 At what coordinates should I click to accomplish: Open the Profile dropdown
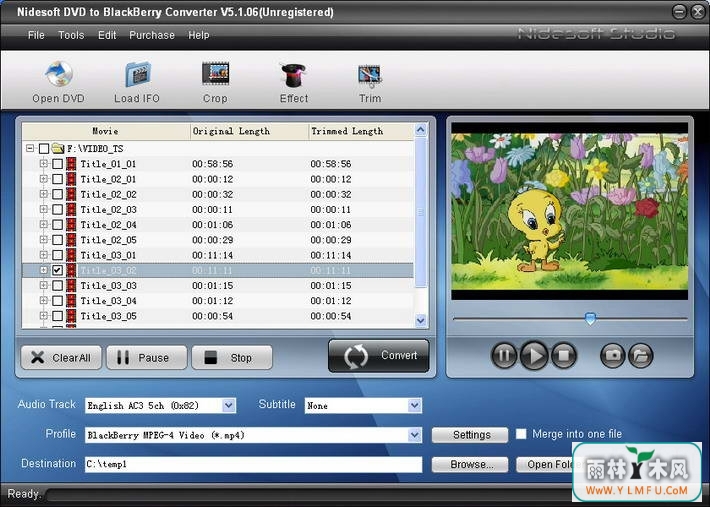coord(414,435)
